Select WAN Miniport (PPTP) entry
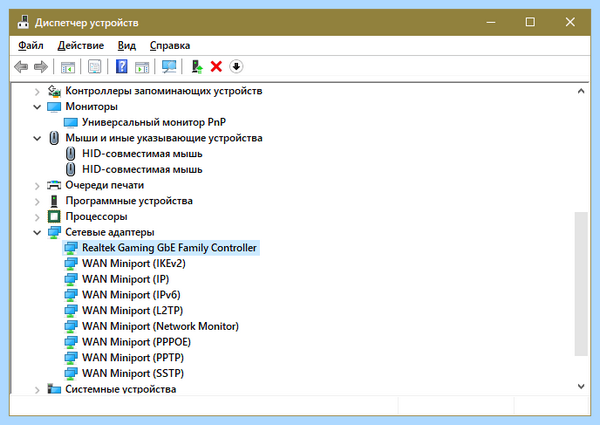This screenshot has width=600, height=425. [133, 358]
